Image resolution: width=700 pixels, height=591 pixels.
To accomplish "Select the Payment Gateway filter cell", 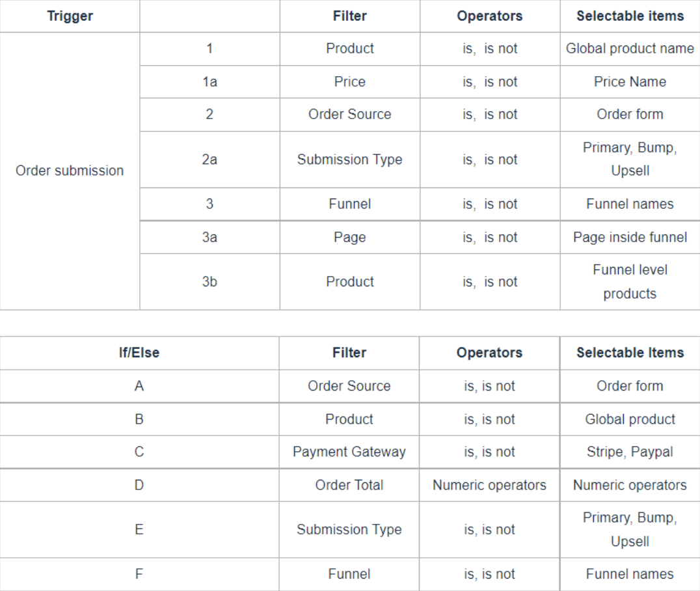I will (x=349, y=452).
